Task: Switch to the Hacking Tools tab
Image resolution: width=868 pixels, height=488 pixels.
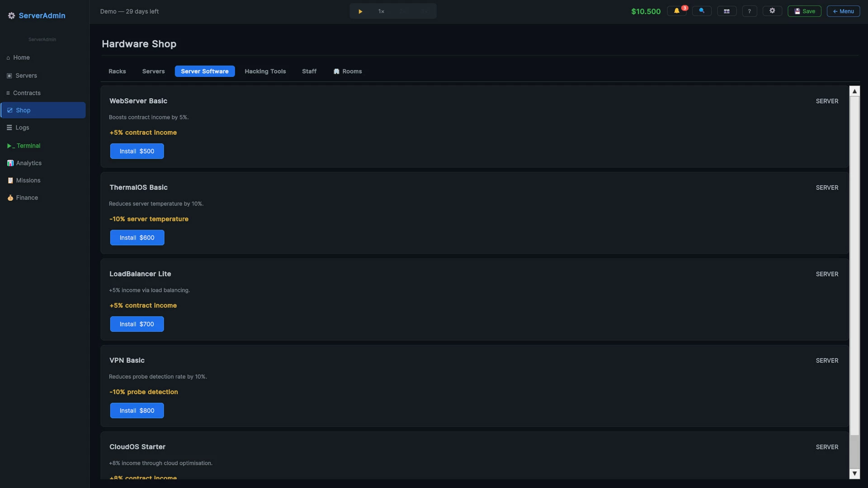Action: 265,71
